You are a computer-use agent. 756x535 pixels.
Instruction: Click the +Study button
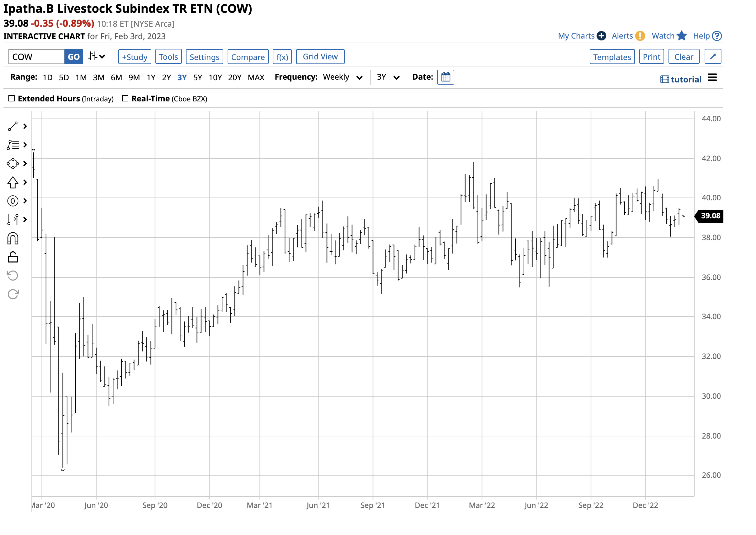click(135, 57)
